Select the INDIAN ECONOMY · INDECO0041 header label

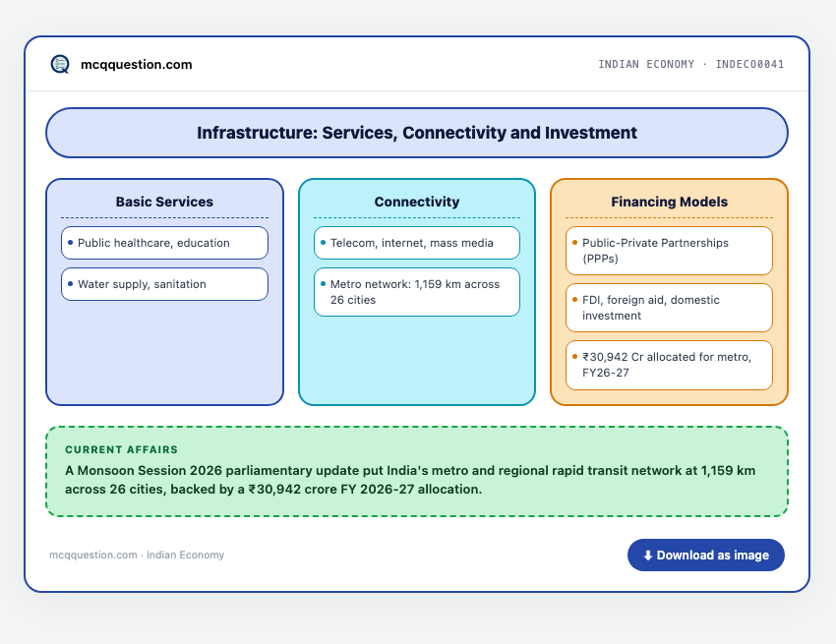[691, 65]
